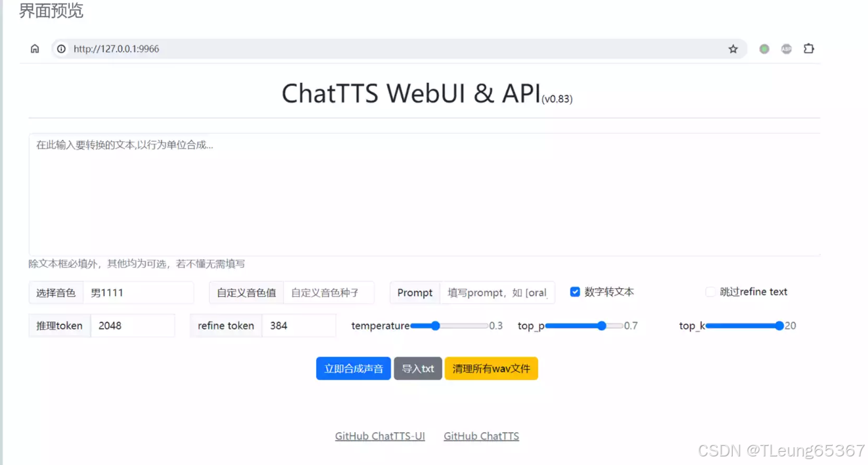Viewport: 868px width, 465px height.
Task: Click the temperature value 0.3
Action: [x=496, y=326]
